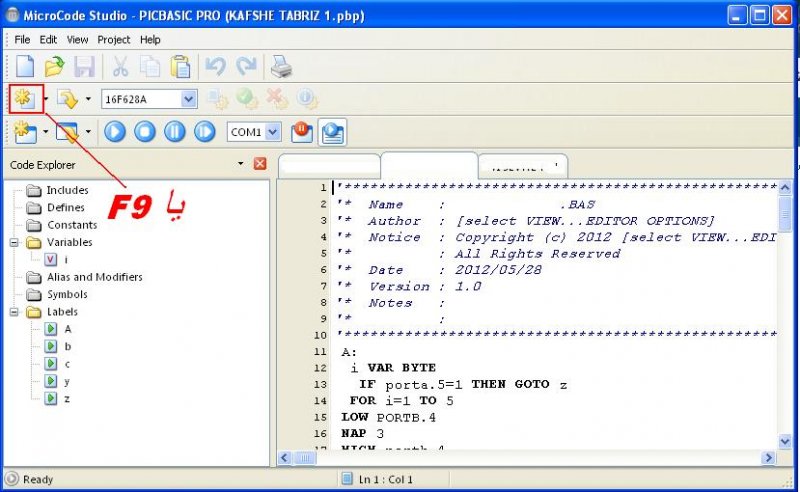The image size is (800, 492).
Task: Print the document via the printer icon
Action: point(281,66)
